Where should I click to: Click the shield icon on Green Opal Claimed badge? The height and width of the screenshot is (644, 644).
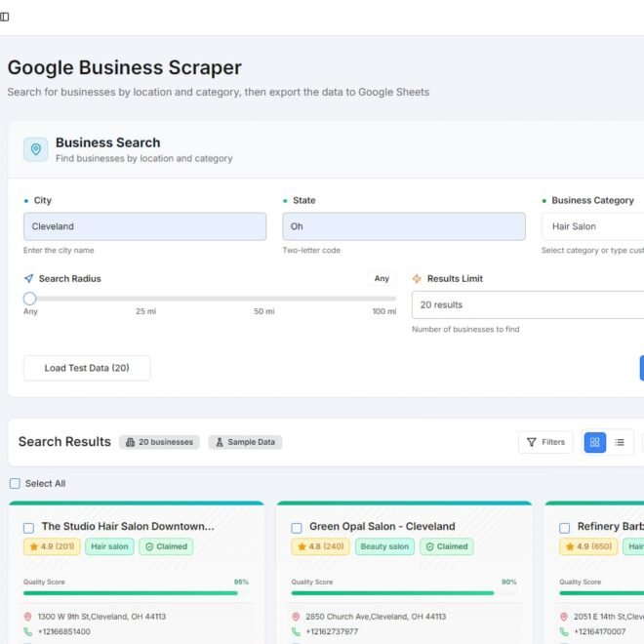pos(429,546)
